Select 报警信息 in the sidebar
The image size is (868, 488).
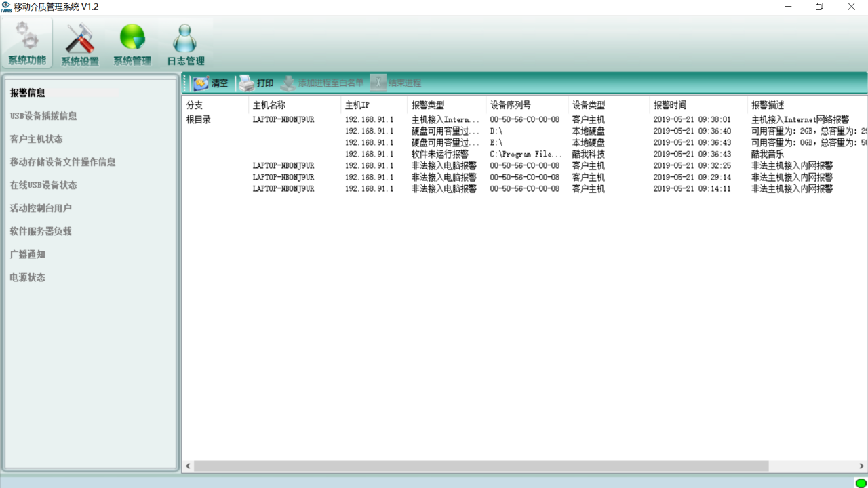[x=28, y=93]
